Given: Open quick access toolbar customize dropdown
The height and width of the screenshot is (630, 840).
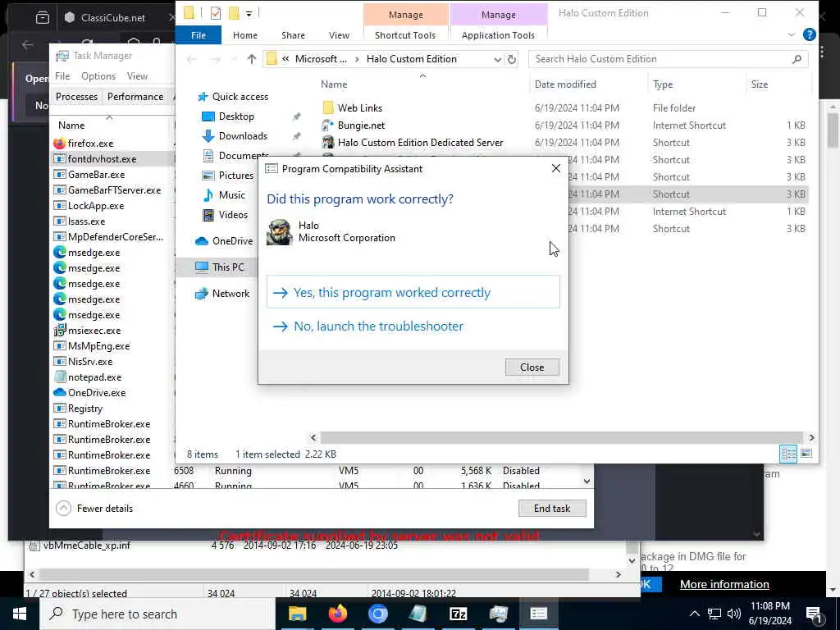Looking at the screenshot, I should (x=249, y=13).
